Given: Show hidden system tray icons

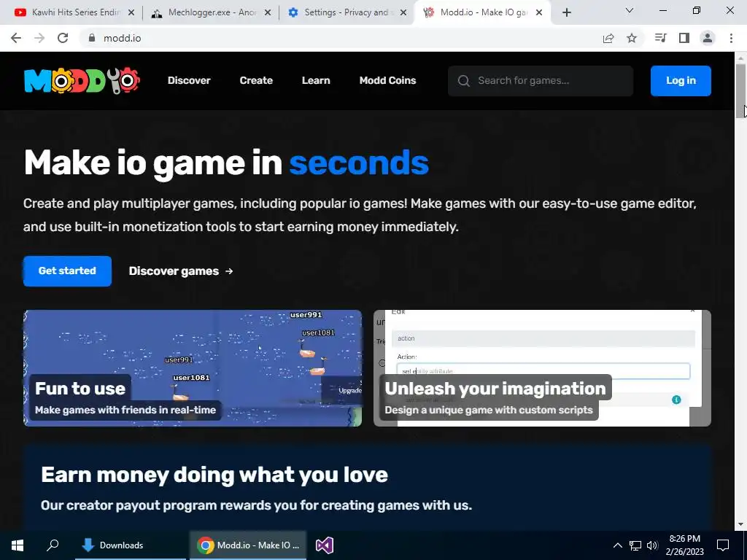Looking at the screenshot, I should (617, 545).
